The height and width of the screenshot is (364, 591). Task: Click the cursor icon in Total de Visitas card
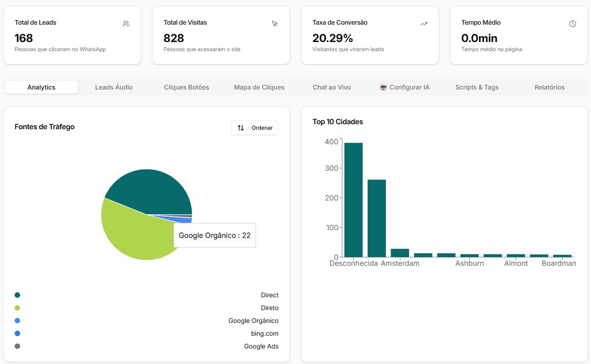pyautogui.click(x=275, y=24)
